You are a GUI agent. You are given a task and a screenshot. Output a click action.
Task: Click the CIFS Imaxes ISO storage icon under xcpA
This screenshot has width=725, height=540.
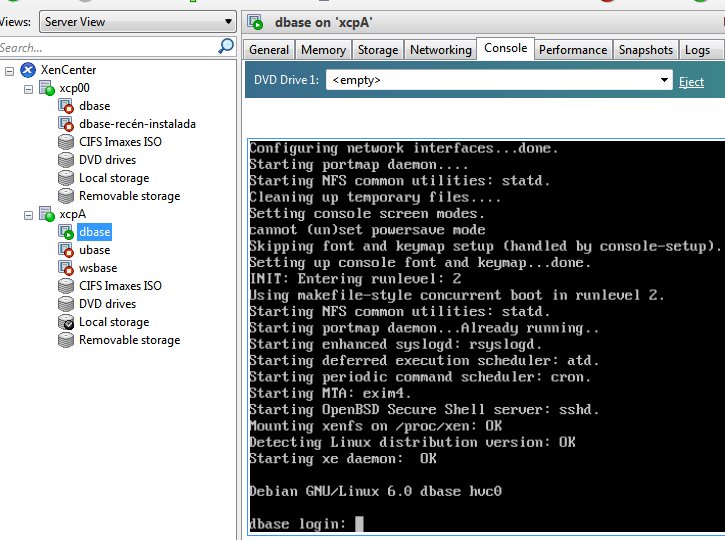pos(66,286)
